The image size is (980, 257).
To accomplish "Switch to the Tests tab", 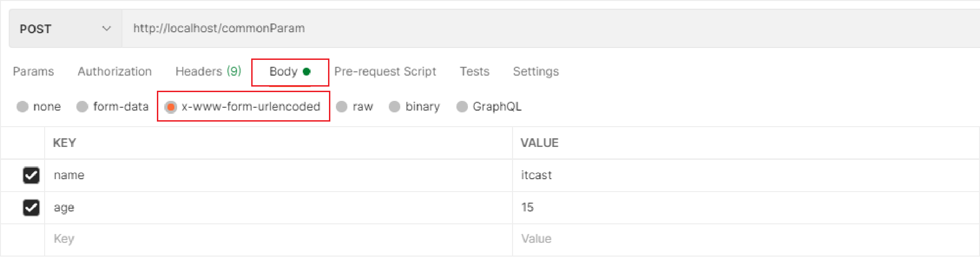I will 474,71.
